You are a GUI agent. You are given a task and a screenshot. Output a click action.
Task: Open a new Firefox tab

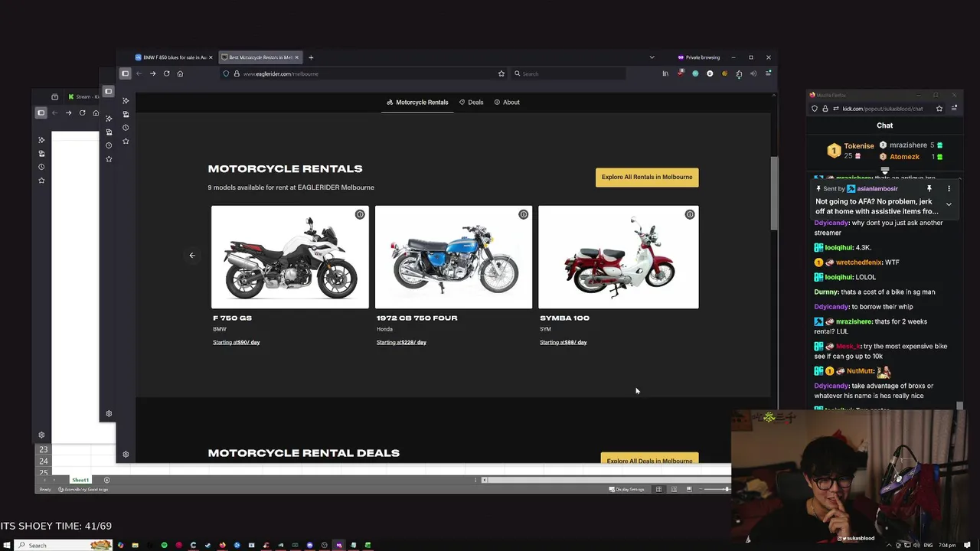click(x=311, y=57)
